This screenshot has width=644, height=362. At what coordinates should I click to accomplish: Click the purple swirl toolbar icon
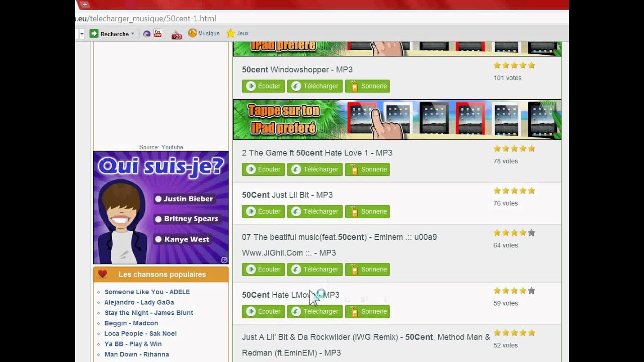(x=147, y=34)
